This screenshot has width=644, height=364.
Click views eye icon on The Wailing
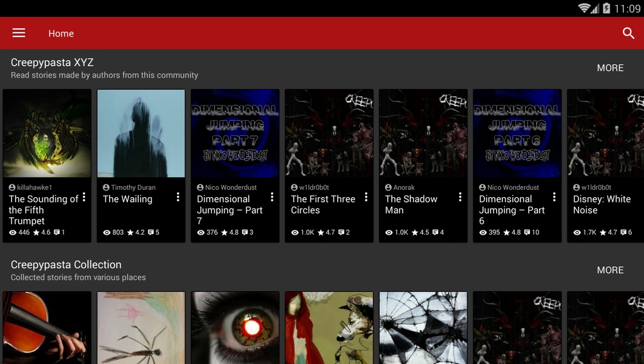(107, 232)
